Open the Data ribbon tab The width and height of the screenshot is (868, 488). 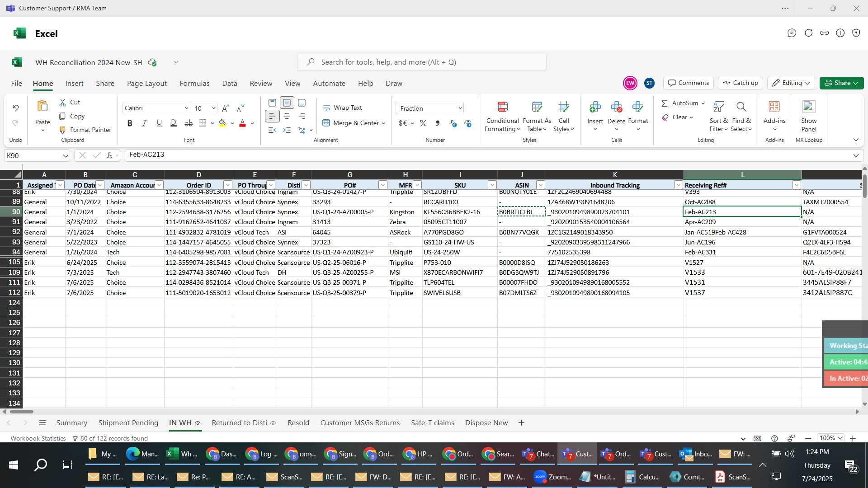pos(230,84)
